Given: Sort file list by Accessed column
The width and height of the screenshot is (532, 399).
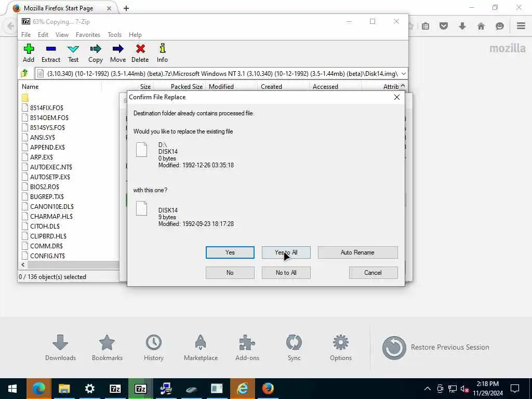Looking at the screenshot, I should pos(325,87).
